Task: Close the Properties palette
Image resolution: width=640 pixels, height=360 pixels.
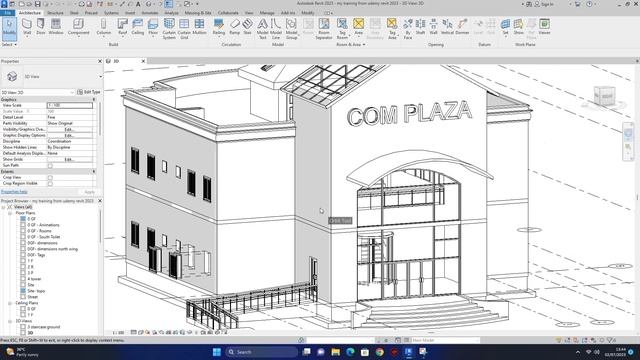Action: click(100, 61)
